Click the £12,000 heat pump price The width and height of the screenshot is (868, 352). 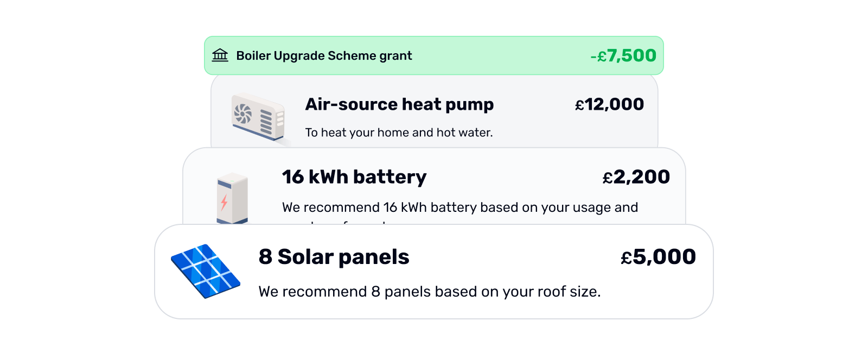coord(609,104)
